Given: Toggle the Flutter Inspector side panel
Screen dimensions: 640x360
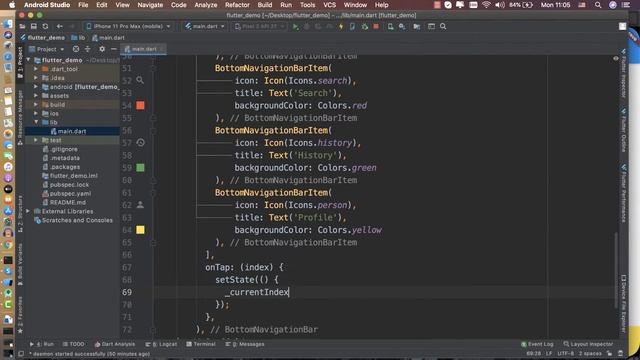Looking at the screenshot, I should click(x=623, y=73).
